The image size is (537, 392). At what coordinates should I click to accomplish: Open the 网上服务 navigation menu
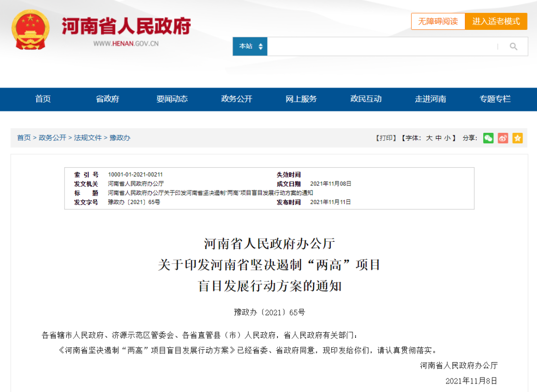(x=301, y=99)
